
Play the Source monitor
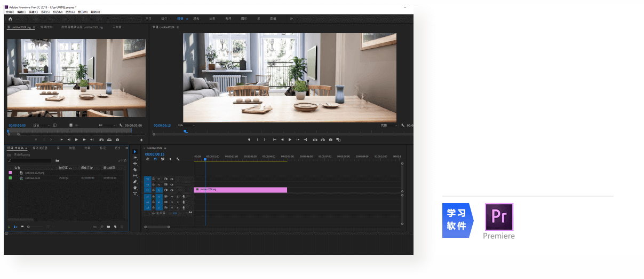(x=76, y=139)
